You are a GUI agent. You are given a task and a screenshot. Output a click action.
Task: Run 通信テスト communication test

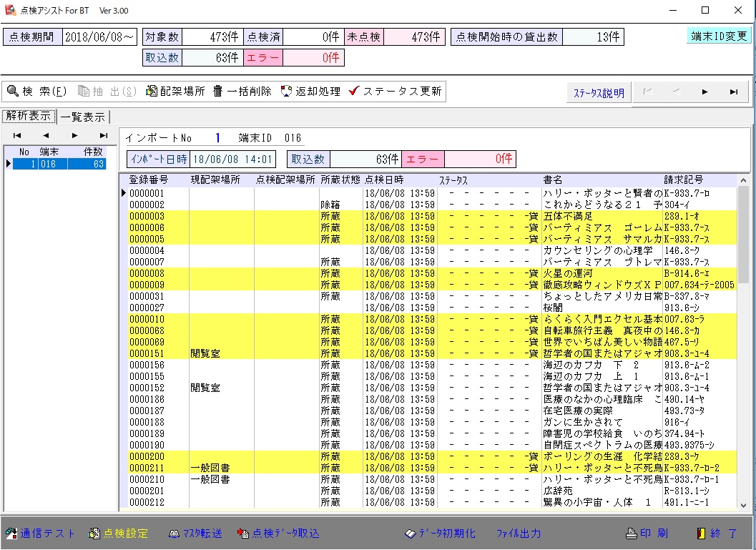pyautogui.click(x=41, y=533)
